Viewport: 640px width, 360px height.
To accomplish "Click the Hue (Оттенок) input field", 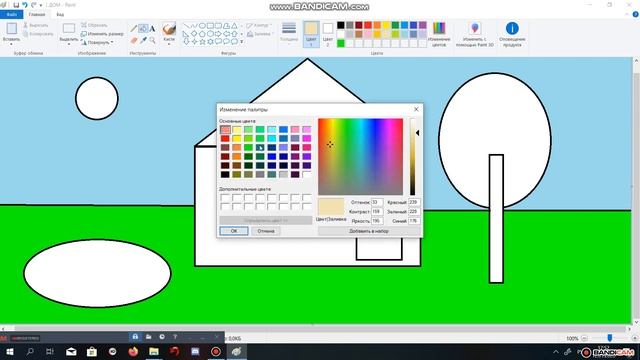I will pyautogui.click(x=377, y=202).
